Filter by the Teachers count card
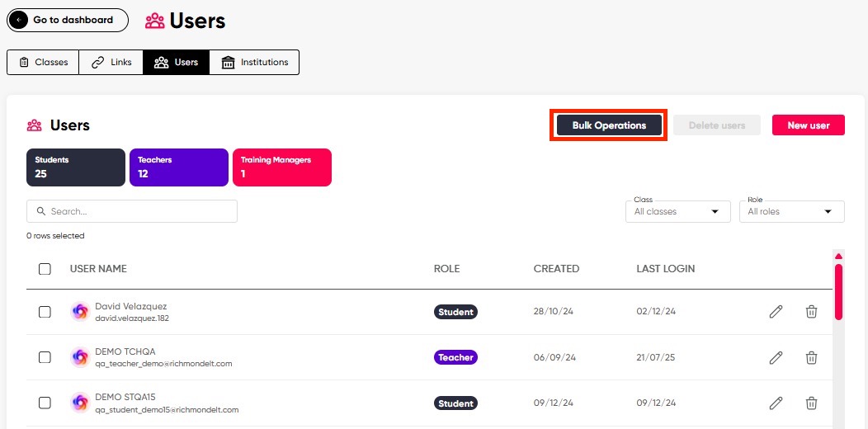The image size is (868, 429). [x=178, y=167]
